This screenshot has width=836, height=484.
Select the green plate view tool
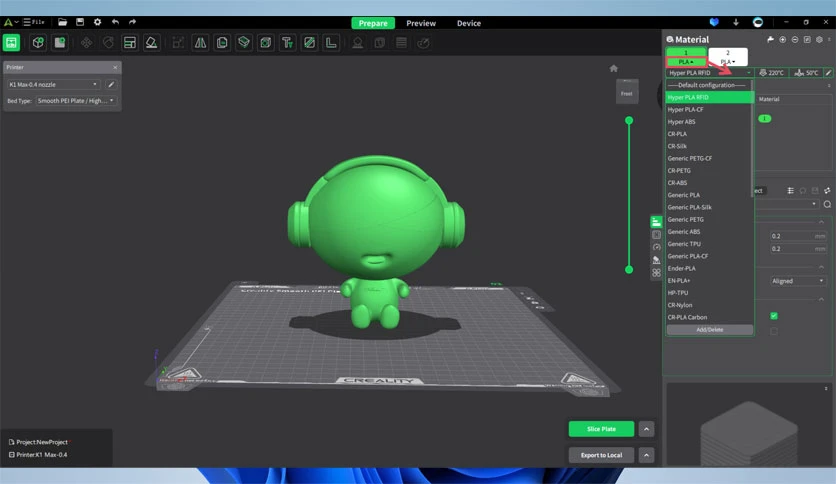click(x=11, y=43)
